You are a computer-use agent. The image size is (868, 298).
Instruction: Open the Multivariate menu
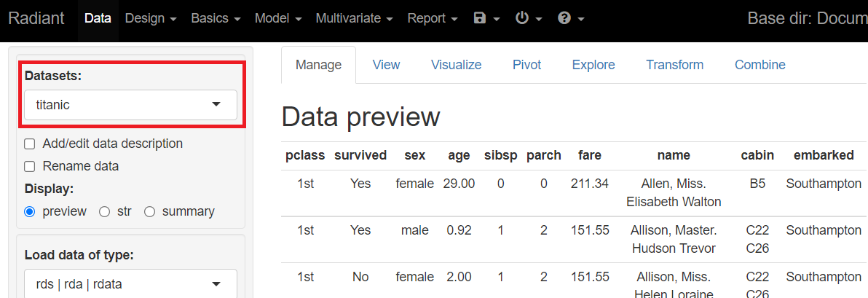pyautogui.click(x=354, y=18)
